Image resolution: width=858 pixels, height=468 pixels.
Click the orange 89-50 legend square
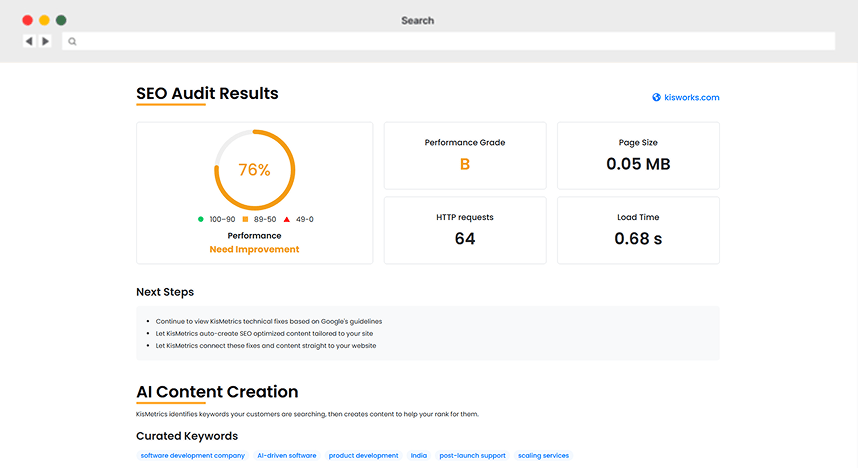(245, 219)
